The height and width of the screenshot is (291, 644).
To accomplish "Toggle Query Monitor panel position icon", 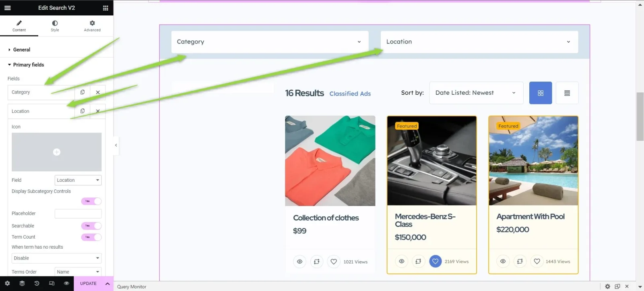I will [x=617, y=287].
